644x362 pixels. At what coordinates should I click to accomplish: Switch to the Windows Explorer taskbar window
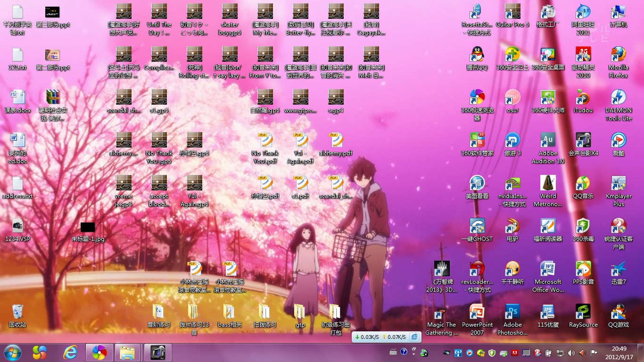click(x=127, y=352)
